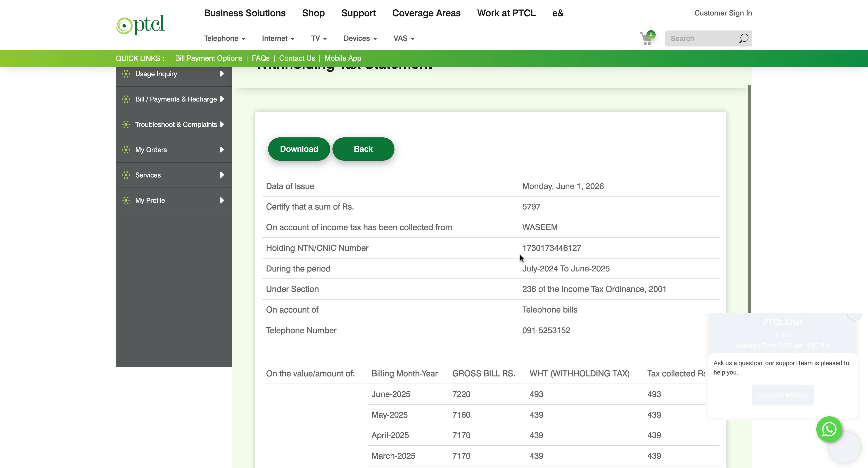This screenshot has width=868, height=468.
Task: Select the CNIC number 1730173446127
Action: click(552, 248)
